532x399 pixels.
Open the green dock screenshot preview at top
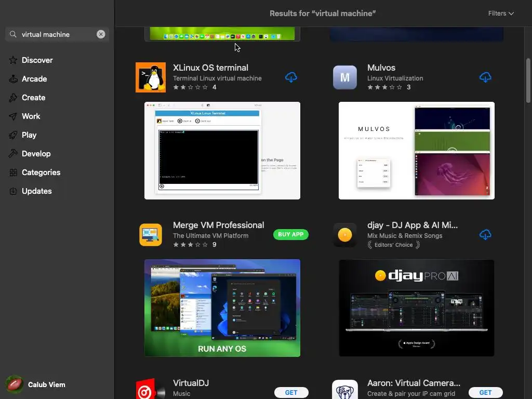[x=222, y=34]
